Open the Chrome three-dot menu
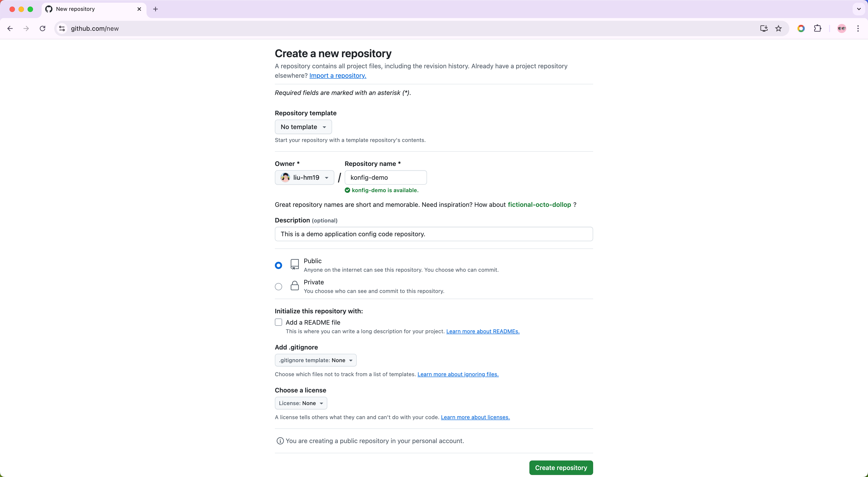This screenshot has height=477, width=868. tap(858, 29)
